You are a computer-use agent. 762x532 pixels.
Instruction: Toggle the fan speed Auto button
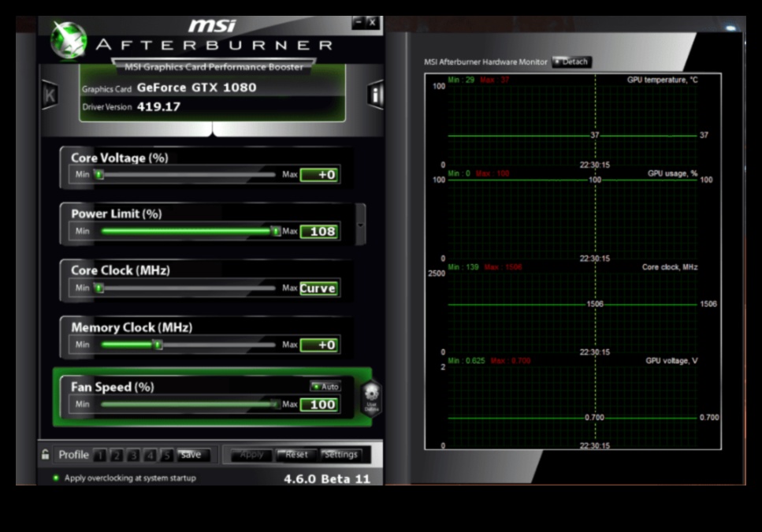325,386
